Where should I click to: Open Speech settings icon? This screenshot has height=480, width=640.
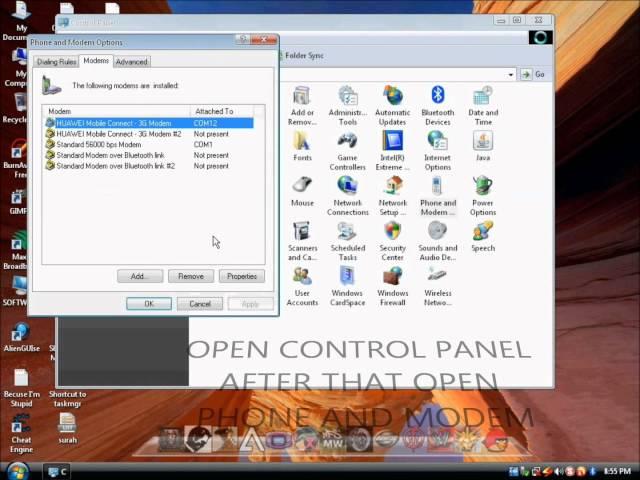pos(483,236)
